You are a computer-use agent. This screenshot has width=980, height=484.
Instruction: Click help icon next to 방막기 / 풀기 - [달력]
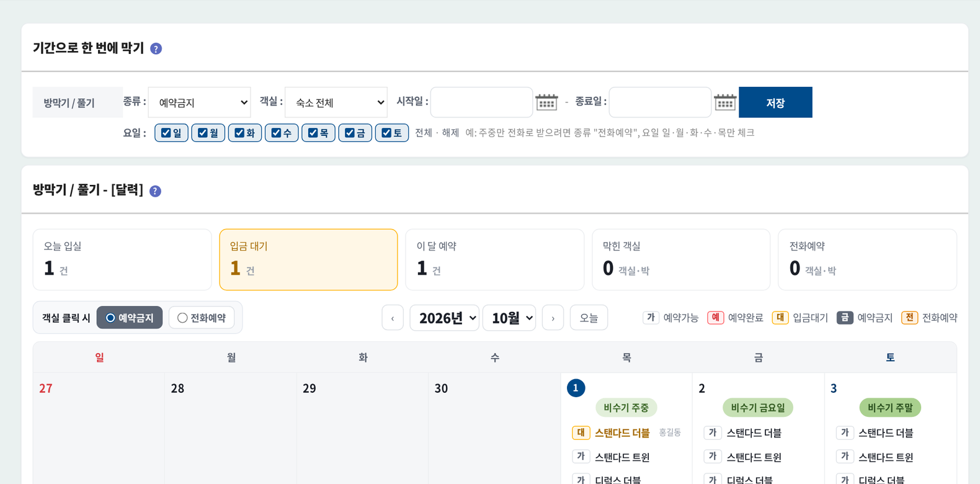(156, 191)
